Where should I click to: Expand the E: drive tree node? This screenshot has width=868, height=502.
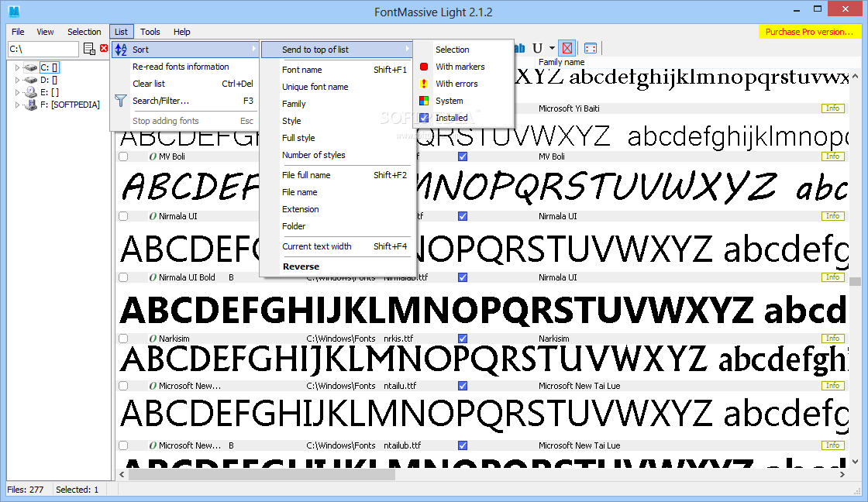tap(17, 92)
